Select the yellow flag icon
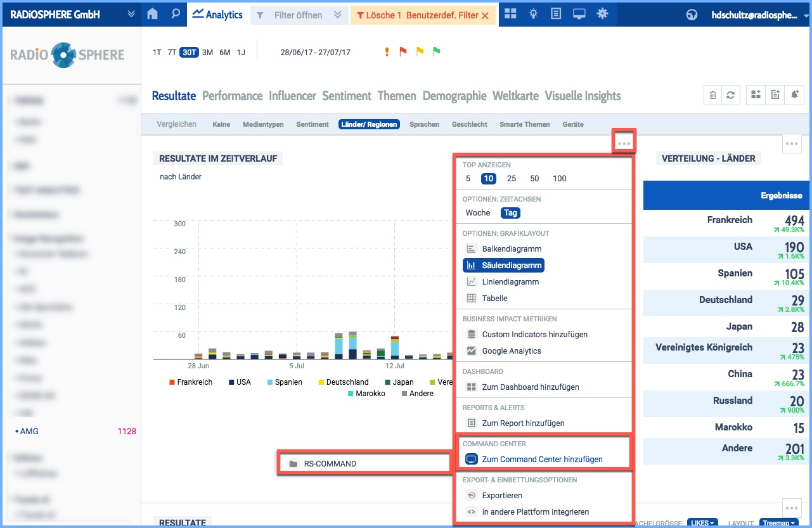This screenshot has width=812, height=528. 420,52
